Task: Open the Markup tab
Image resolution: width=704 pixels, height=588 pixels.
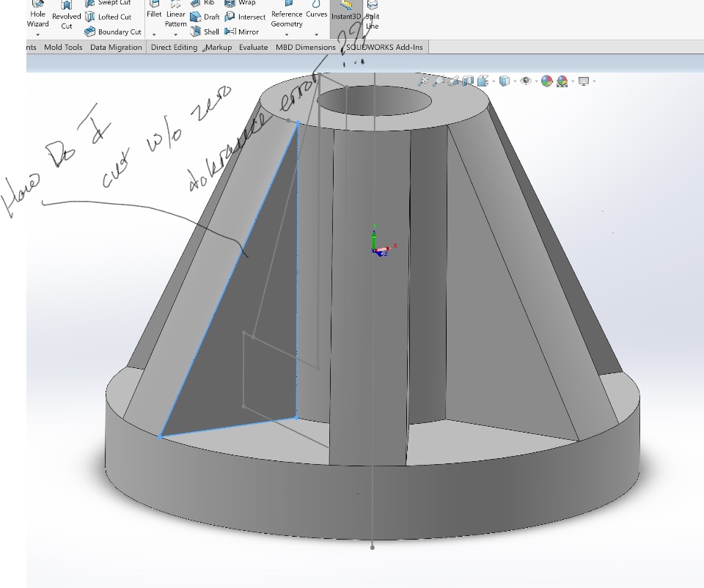Action: [219, 47]
